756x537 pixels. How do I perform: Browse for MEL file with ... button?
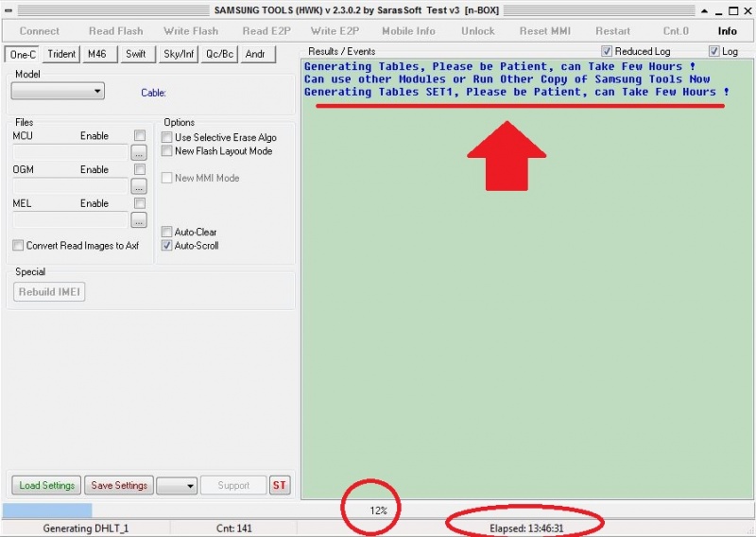point(139,220)
